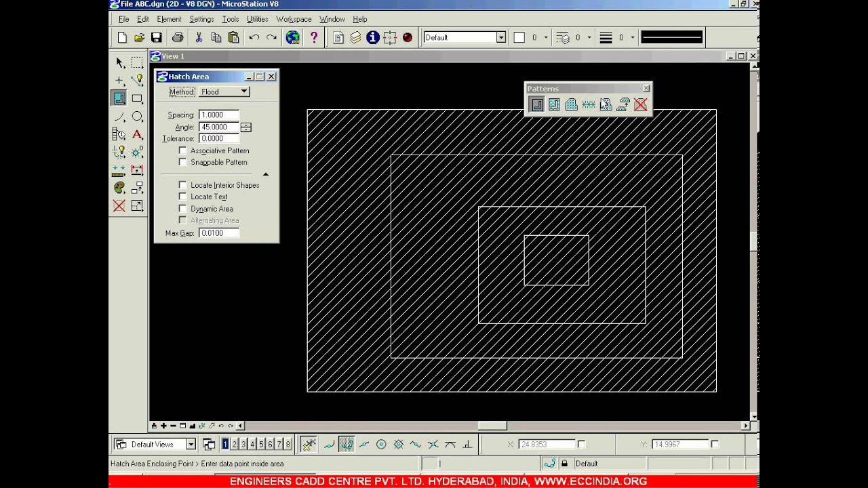
Task: Activate the Hatch Area tool in main toolbox
Action: coord(119,98)
